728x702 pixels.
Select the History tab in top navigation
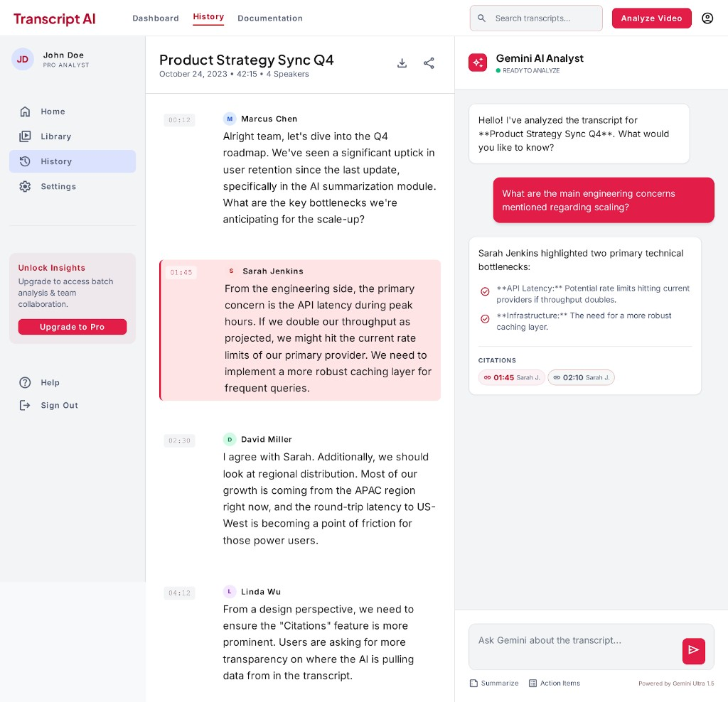208,17
